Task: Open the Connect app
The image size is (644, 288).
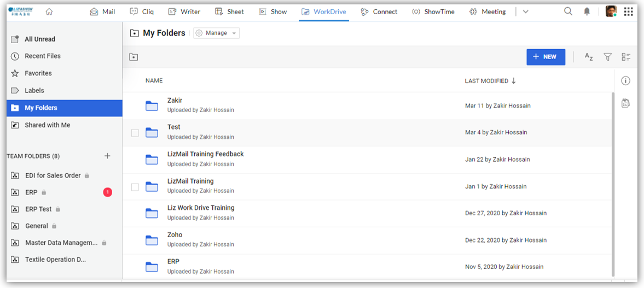Action: coord(379,11)
